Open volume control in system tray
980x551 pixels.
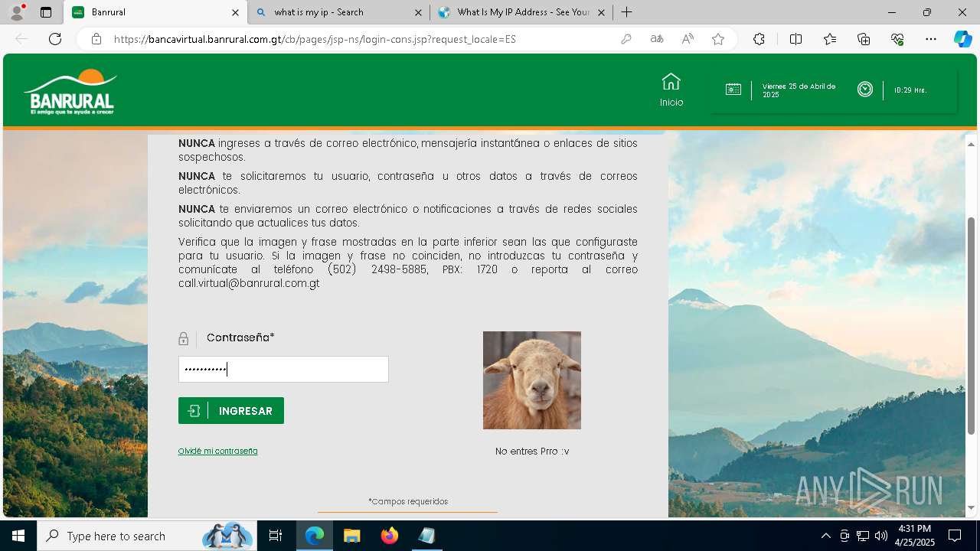point(881,536)
